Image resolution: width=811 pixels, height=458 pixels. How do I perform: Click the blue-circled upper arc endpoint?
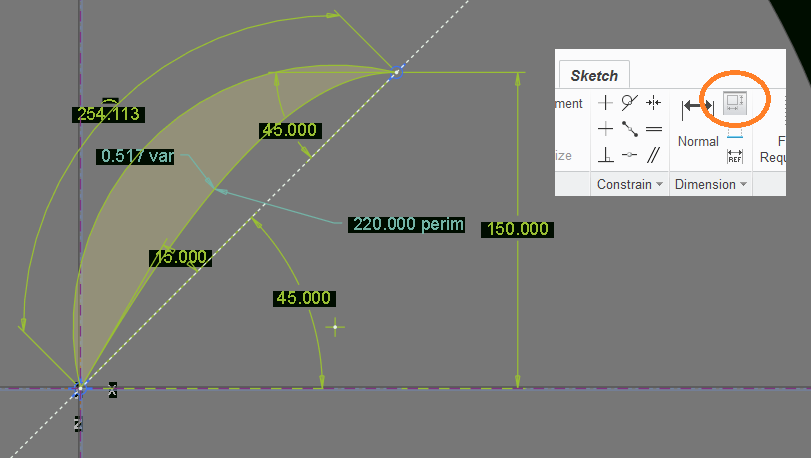point(396,72)
